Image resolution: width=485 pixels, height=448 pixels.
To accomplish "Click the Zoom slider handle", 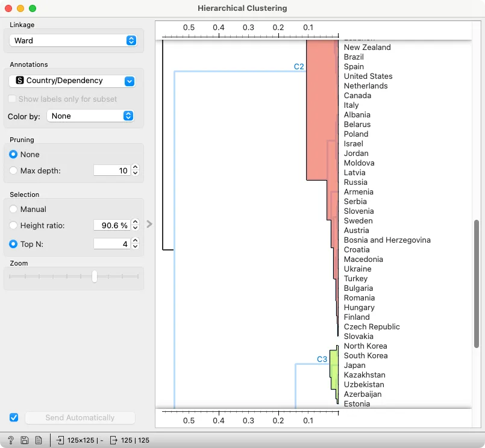I will (95, 276).
